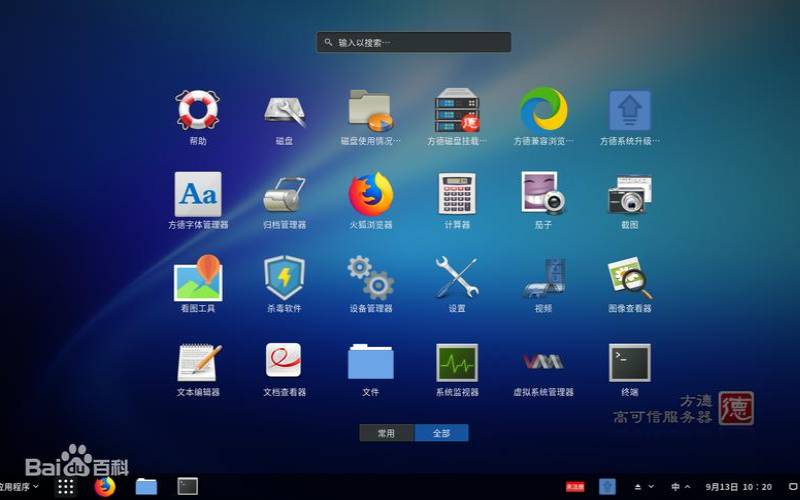Open 杀毒软件 antivirus shield icon
Image resolution: width=800 pixels, height=500 pixels.
[x=284, y=278]
